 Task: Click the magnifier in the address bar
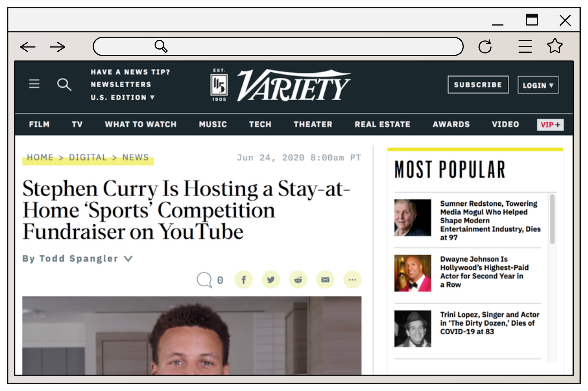point(161,46)
